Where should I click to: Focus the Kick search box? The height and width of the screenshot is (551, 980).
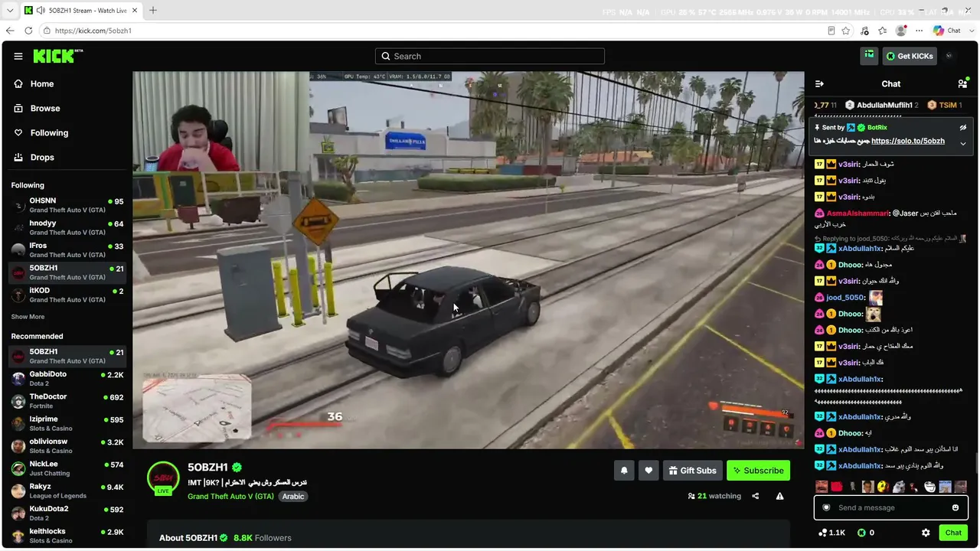point(490,56)
